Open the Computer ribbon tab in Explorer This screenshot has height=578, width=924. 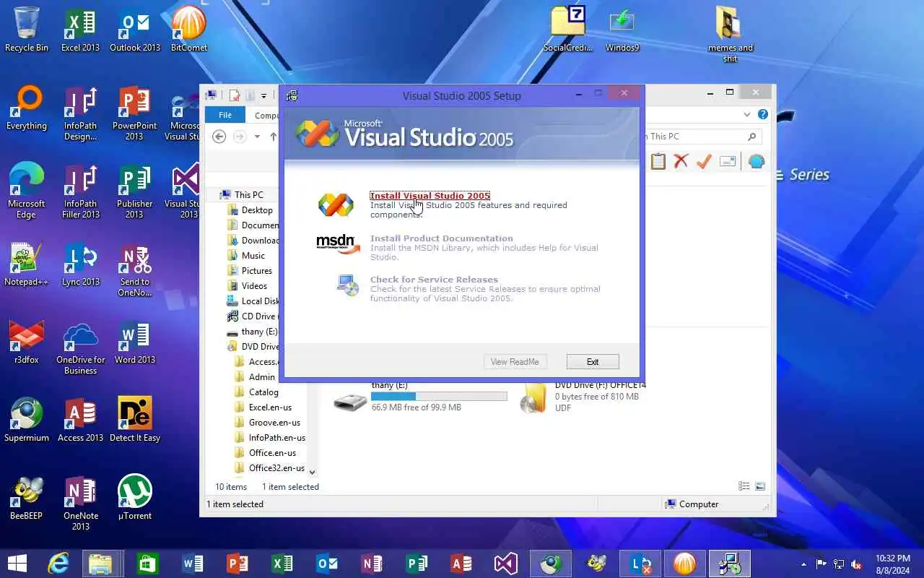click(x=266, y=115)
